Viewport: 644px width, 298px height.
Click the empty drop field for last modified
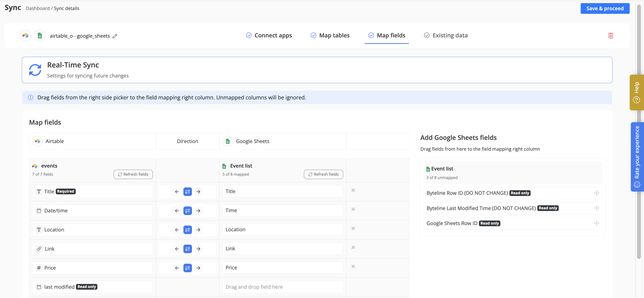[x=282, y=287]
